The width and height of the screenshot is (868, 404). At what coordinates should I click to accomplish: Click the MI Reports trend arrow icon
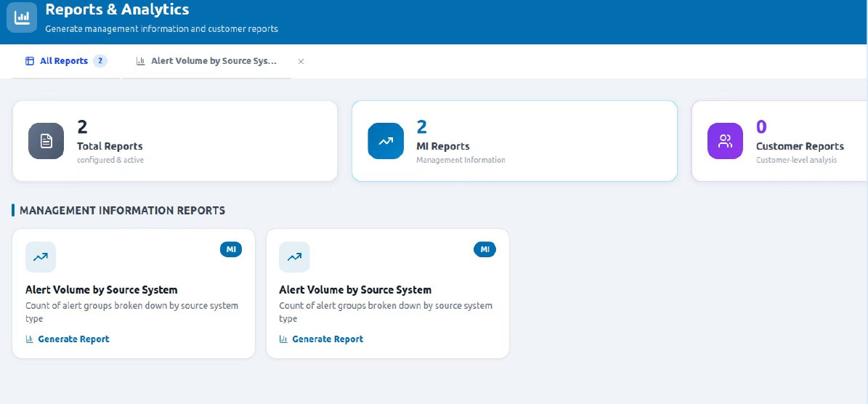386,141
